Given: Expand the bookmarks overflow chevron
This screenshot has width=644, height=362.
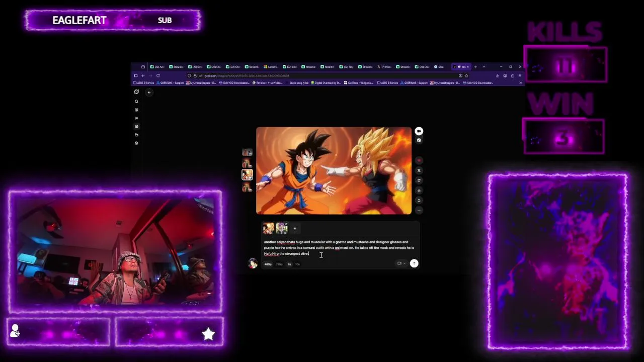Looking at the screenshot, I should click(521, 83).
